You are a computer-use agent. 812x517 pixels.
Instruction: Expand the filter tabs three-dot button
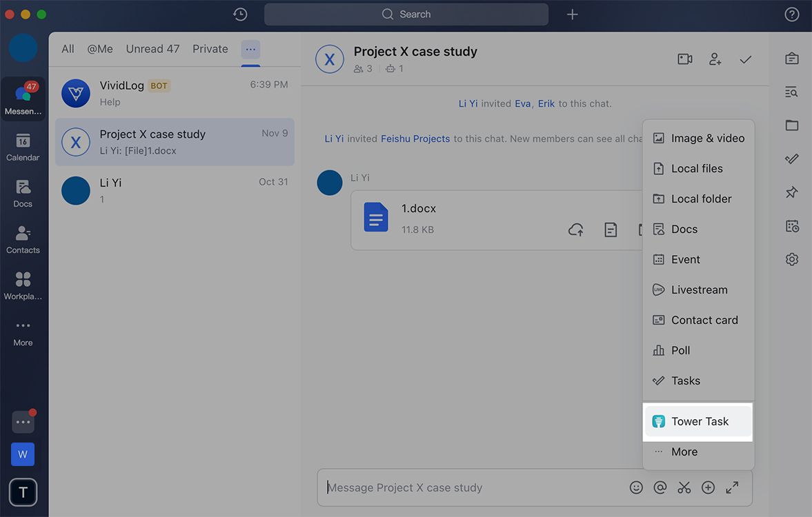250,49
